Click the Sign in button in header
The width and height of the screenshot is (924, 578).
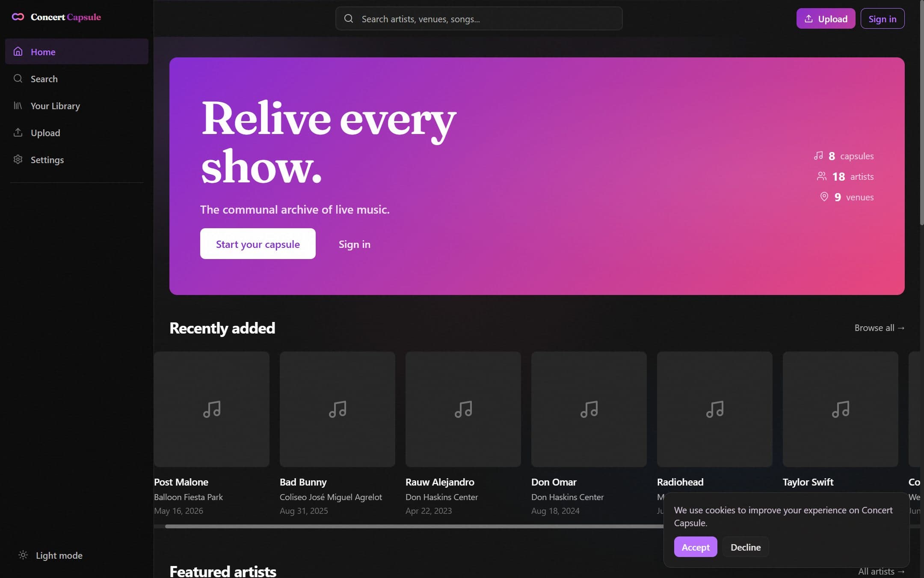882,18
